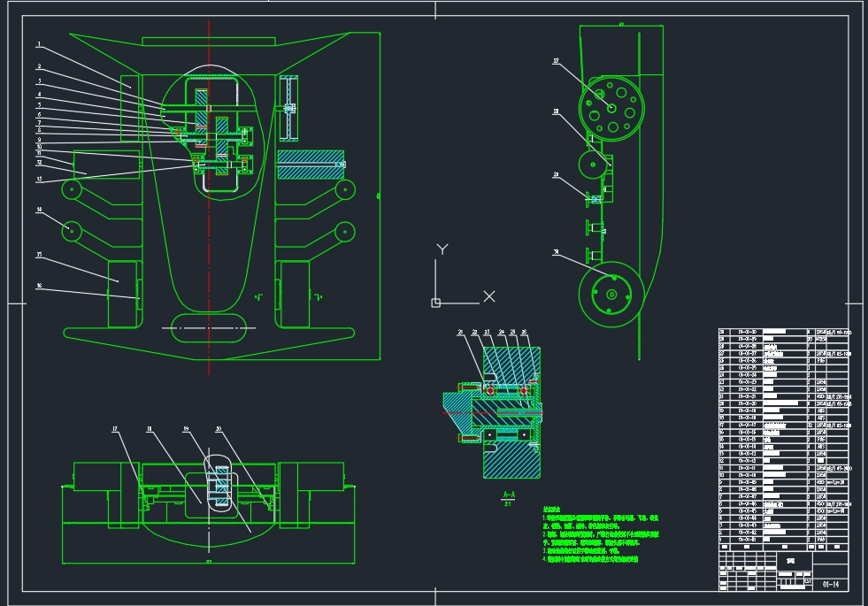Select part code 04-01-17 in parts list
Screen dimensions: 868x606
(x=748, y=425)
